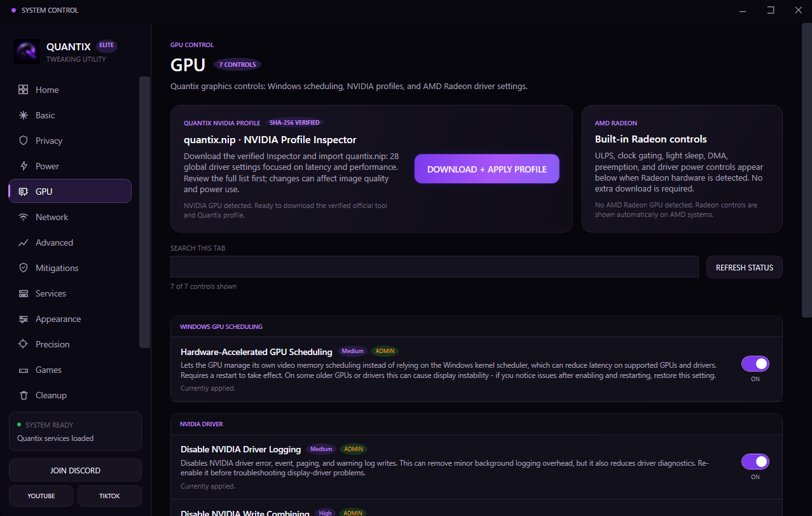Click the Refresh Status button
This screenshot has width=812, height=516.
[x=745, y=267]
